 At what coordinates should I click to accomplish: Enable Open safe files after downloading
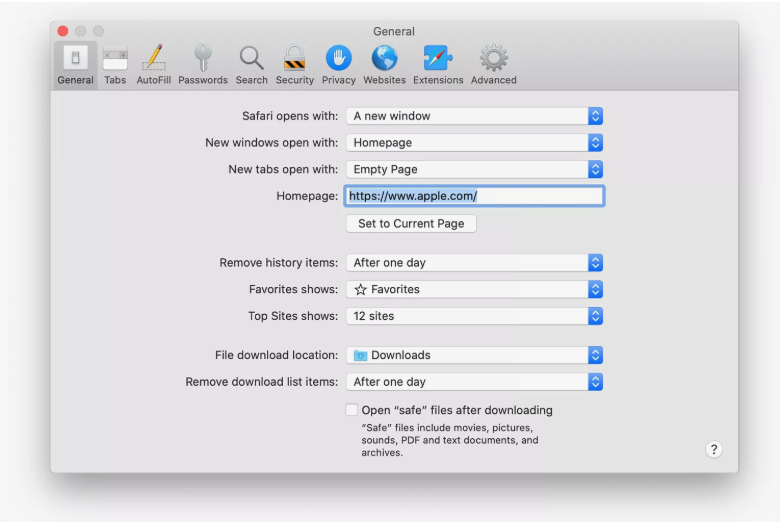click(x=352, y=410)
